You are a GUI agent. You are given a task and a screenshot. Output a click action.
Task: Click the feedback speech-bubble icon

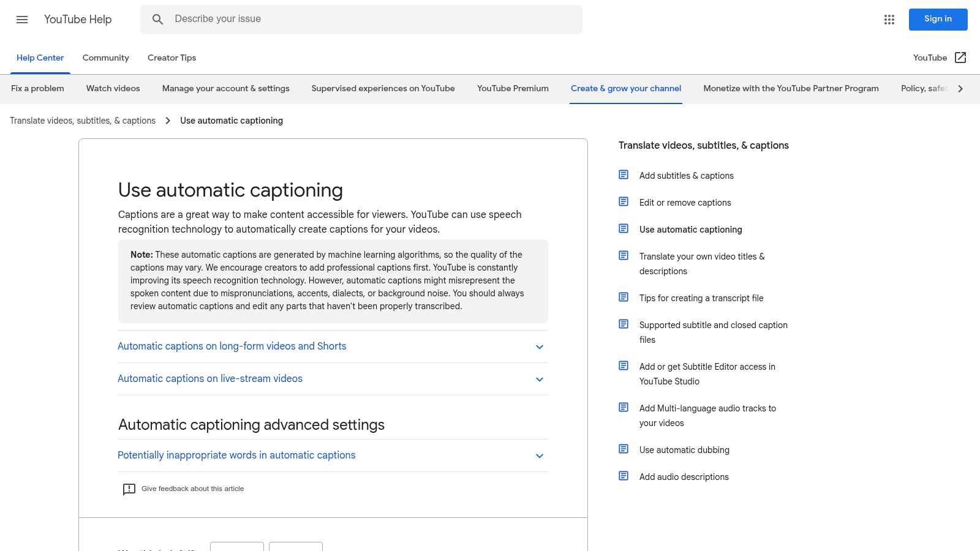coord(129,489)
